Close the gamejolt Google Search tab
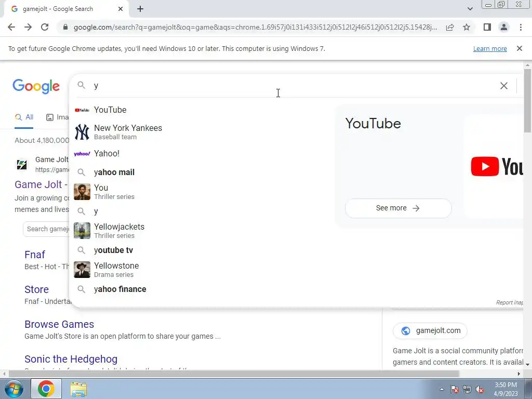 [121, 9]
